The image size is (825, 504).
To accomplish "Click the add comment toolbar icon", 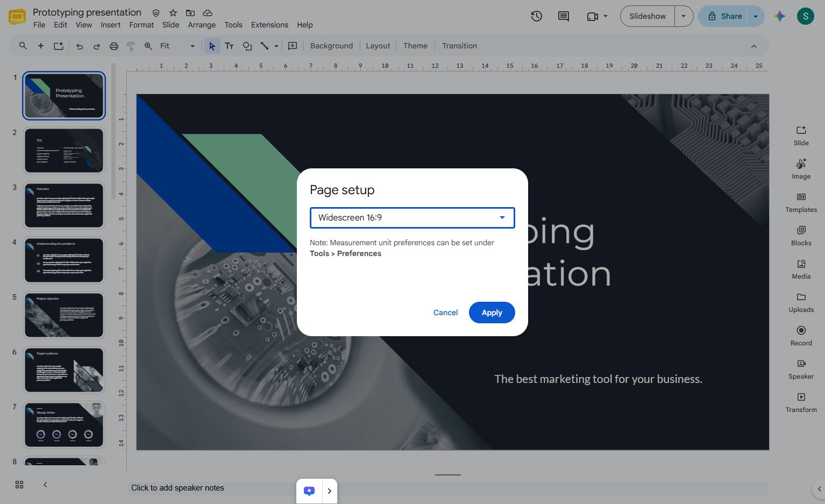I will pyautogui.click(x=293, y=46).
